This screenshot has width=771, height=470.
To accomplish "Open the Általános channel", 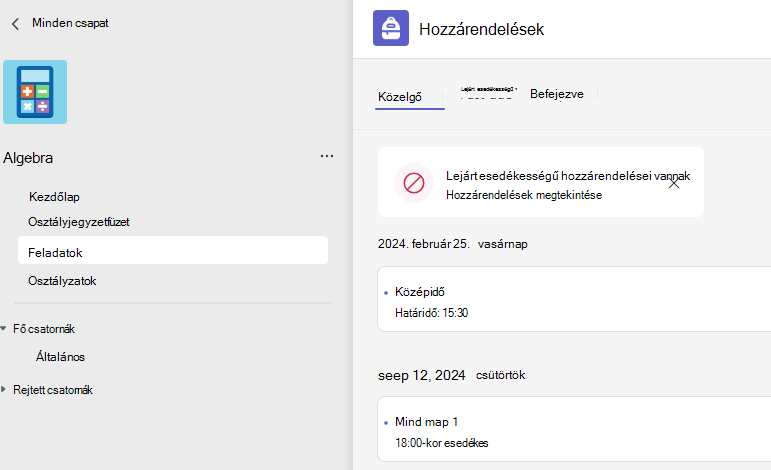I will [60, 357].
